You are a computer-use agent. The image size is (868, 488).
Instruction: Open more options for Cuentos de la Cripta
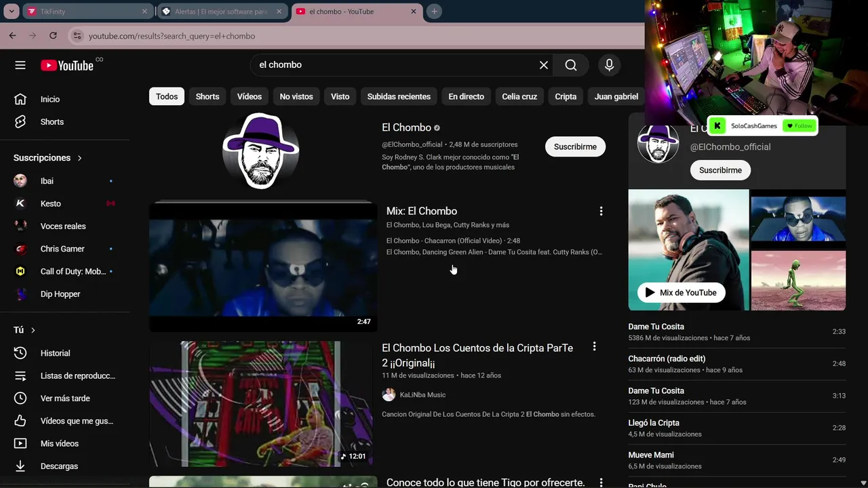[594, 346]
